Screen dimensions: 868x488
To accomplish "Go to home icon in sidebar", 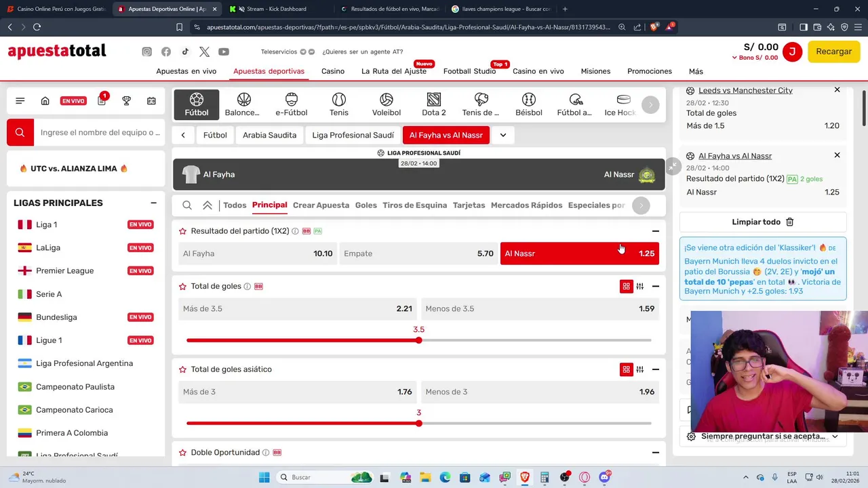I will [45, 101].
